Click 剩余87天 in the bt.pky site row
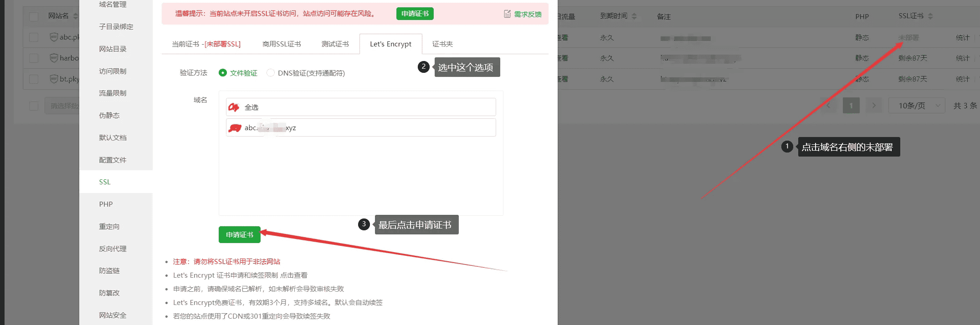The width and height of the screenshot is (980, 325). (x=913, y=79)
